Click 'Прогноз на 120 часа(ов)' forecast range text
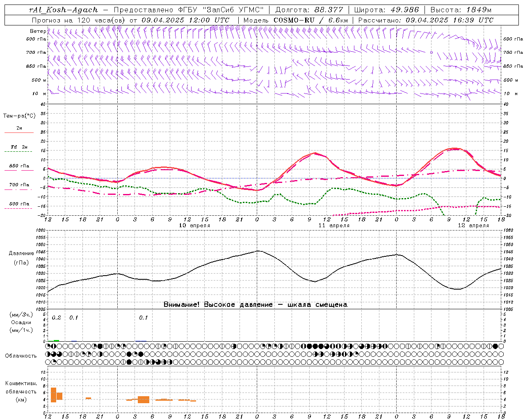 click(x=79, y=20)
